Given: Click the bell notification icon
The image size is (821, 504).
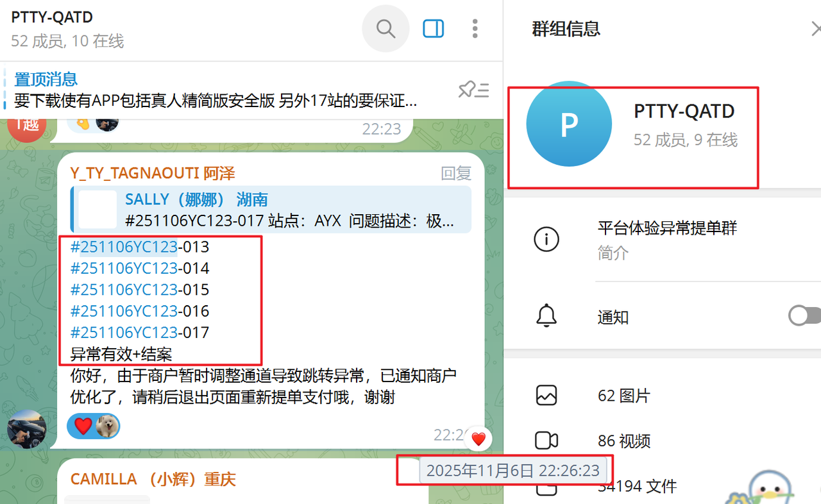Looking at the screenshot, I should [546, 315].
